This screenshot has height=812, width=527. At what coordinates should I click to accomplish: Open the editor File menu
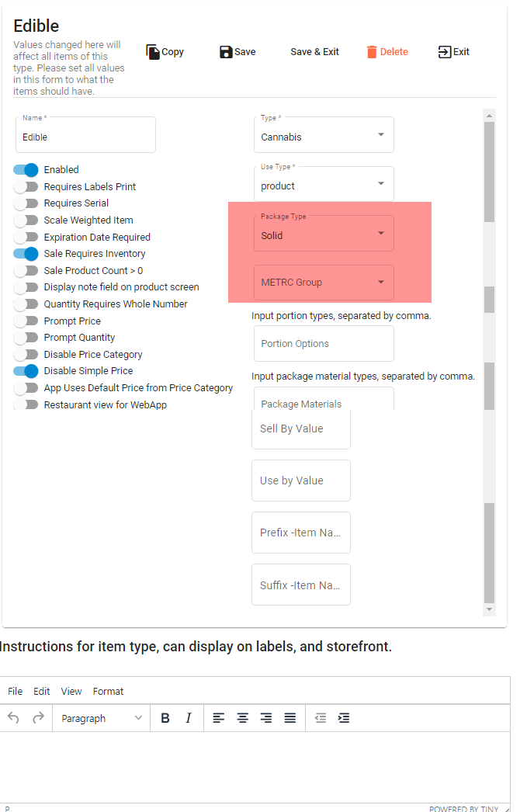(15, 692)
